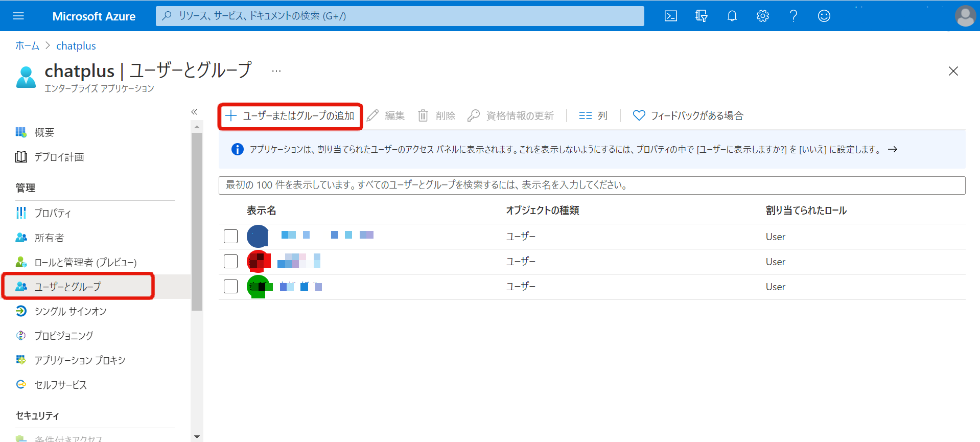Click the User role in the first row
Image resolution: width=980 pixels, height=442 pixels.
[x=775, y=237]
